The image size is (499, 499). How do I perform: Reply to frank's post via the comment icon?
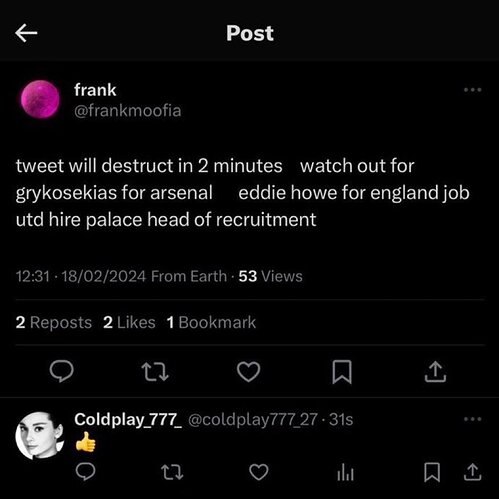pyautogui.click(x=62, y=371)
